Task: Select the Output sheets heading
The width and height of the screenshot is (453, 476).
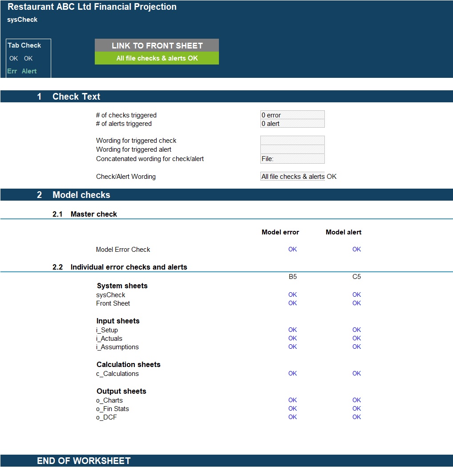Action: pyautogui.click(x=121, y=391)
